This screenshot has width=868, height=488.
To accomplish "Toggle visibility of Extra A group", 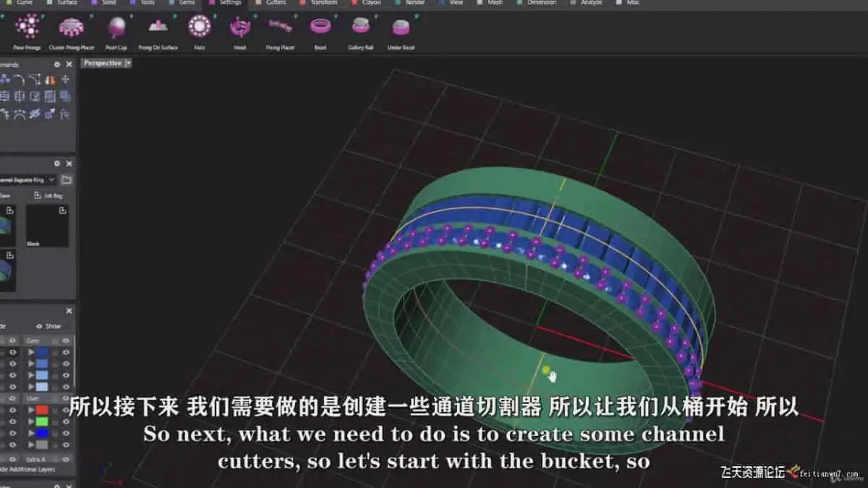I will pos(66,459).
